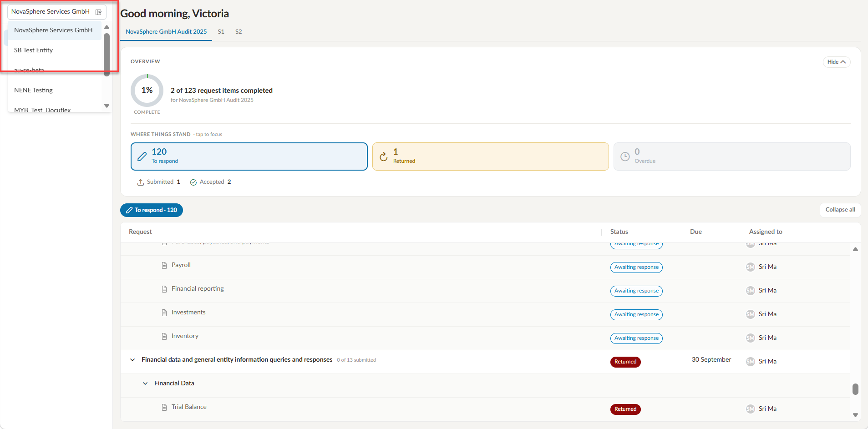The height and width of the screenshot is (429, 868).
Task: Click the Overdue clock icon
Action: (x=625, y=156)
